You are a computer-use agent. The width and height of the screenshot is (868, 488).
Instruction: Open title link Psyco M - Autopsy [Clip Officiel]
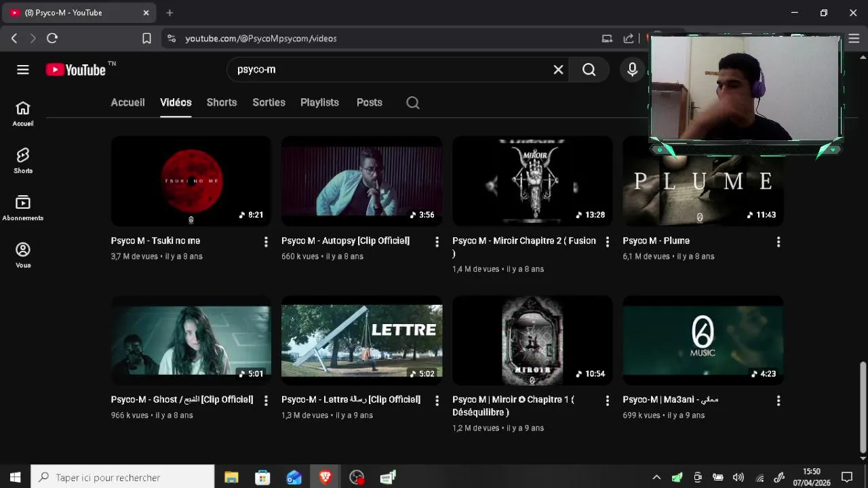pyautogui.click(x=345, y=241)
